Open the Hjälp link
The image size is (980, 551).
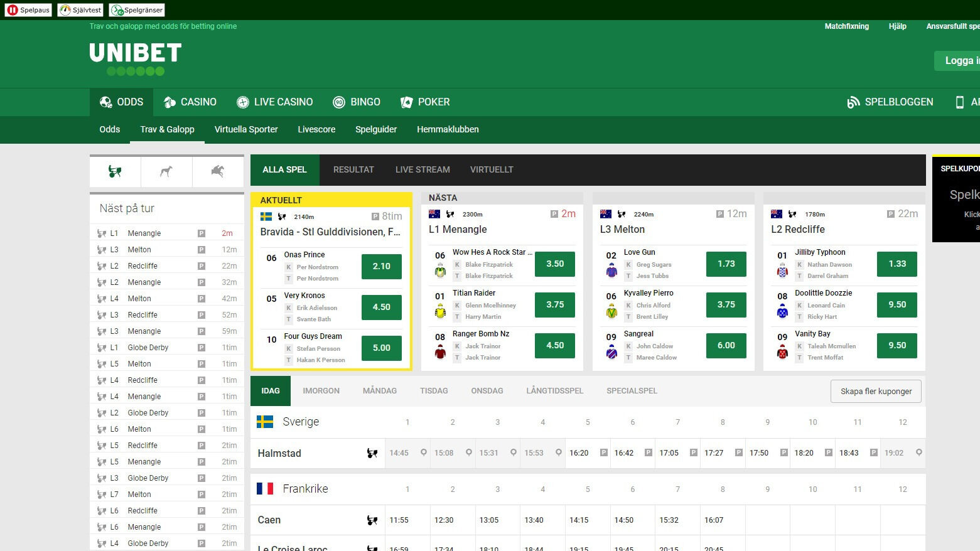[898, 26]
